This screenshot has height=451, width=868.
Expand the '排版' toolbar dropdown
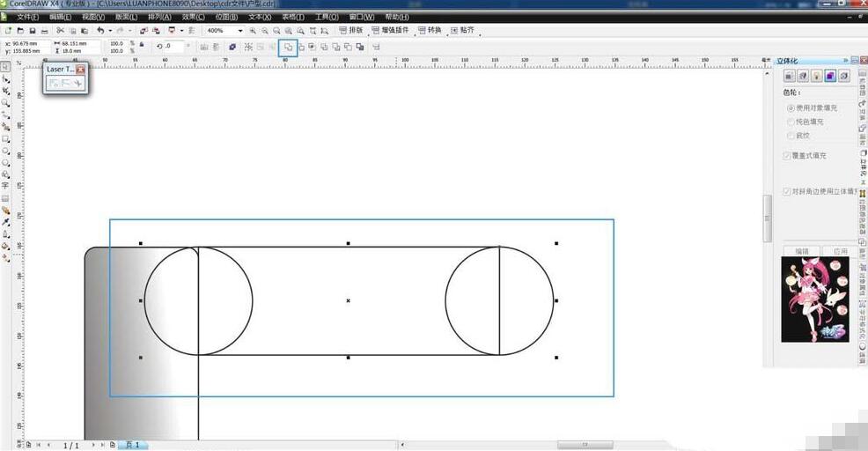pyautogui.click(x=350, y=31)
